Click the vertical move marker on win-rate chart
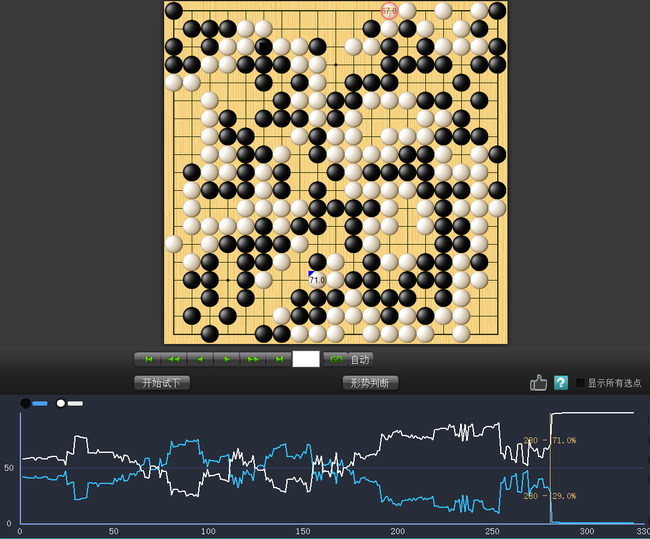The image size is (650, 539). pos(551,468)
